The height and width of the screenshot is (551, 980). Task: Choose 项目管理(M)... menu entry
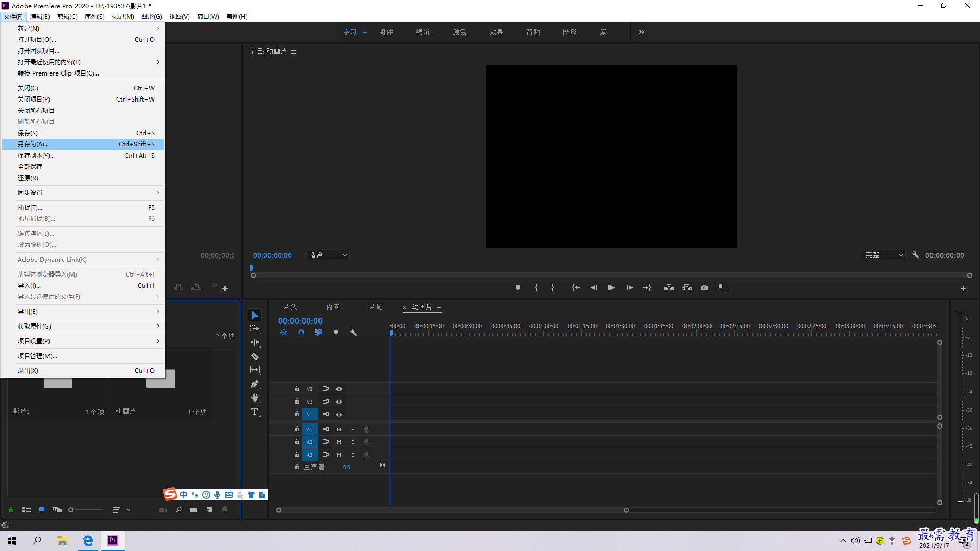[x=83, y=356]
